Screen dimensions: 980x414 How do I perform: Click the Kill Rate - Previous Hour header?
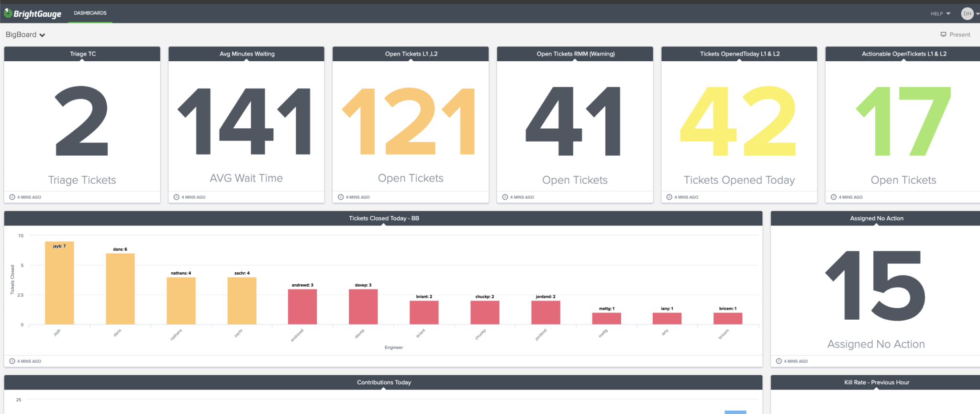point(876,382)
